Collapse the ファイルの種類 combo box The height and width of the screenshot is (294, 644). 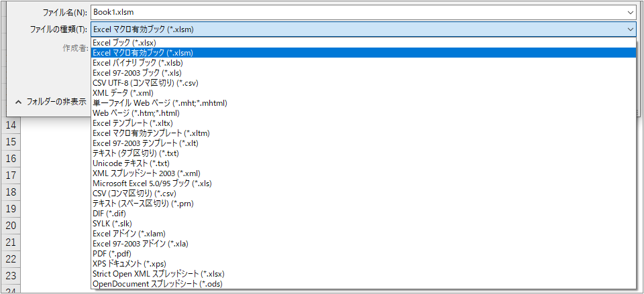(631, 29)
